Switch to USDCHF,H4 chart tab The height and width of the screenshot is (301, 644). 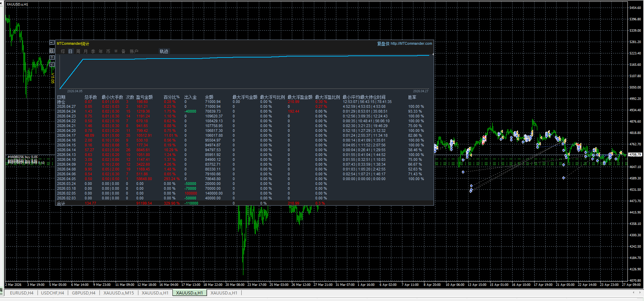click(52, 293)
